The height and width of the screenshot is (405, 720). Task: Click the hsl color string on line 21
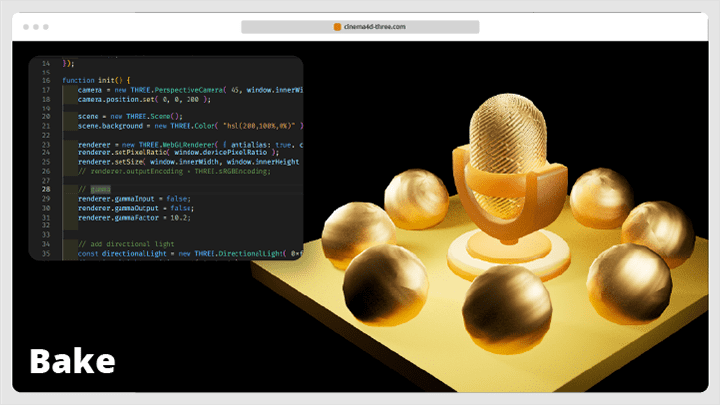coord(259,126)
